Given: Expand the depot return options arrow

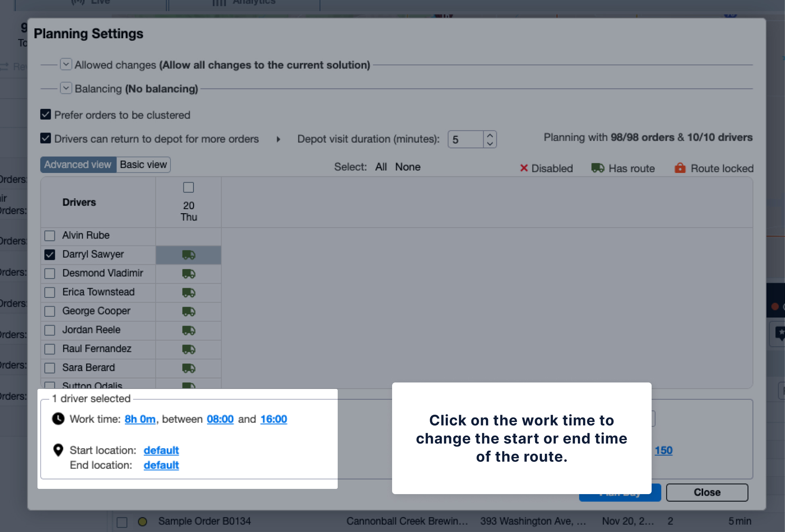Looking at the screenshot, I should 278,139.
